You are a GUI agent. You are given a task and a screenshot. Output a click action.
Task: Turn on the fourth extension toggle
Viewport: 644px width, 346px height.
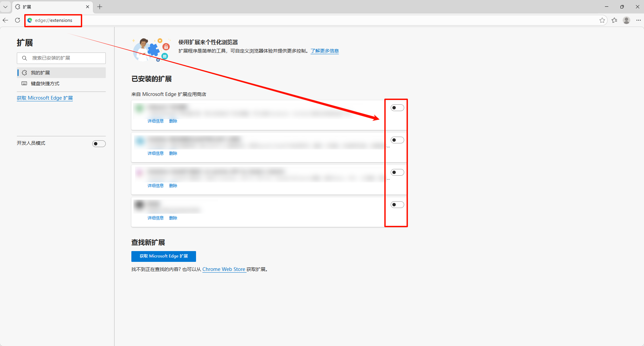pos(397,205)
